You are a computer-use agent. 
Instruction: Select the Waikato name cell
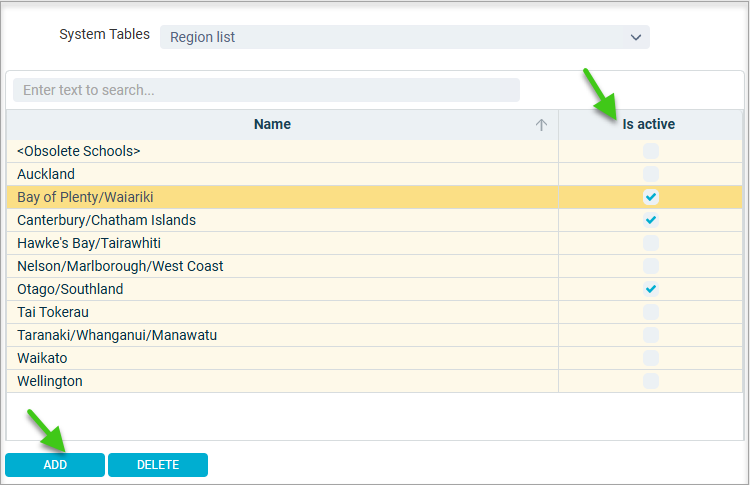[x=282, y=358]
